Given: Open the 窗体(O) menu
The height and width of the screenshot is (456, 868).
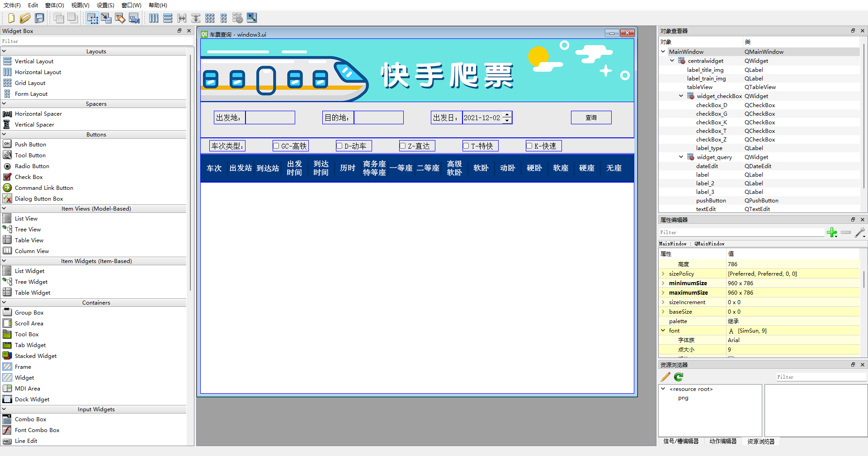Looking at the screenshot, I should [54, 5].
